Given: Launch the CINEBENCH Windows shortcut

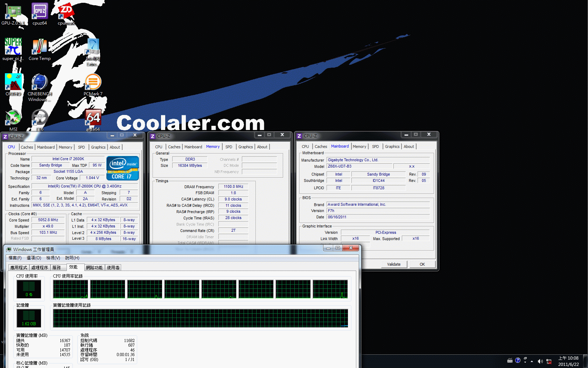Looking at the screenshot, I should (x=40, y=88).
